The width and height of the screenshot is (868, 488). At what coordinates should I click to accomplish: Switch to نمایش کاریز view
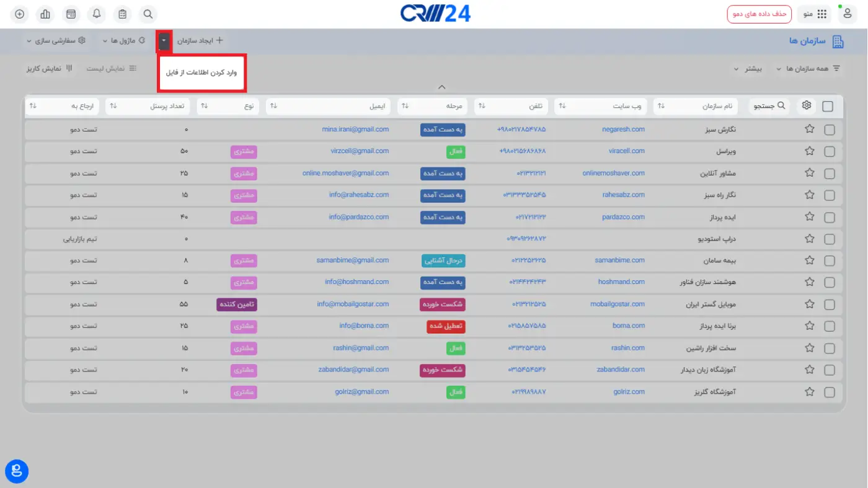pos(48,68)
